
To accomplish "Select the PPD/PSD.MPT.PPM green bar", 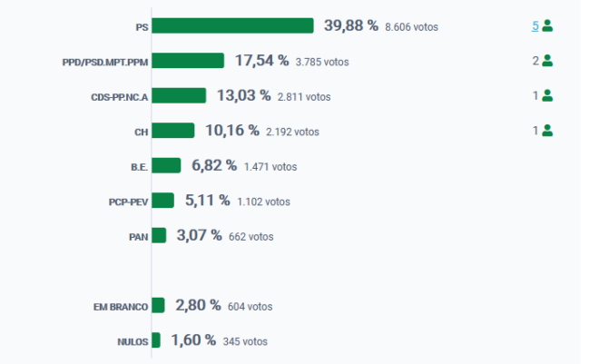I will [x=188, y=61].
